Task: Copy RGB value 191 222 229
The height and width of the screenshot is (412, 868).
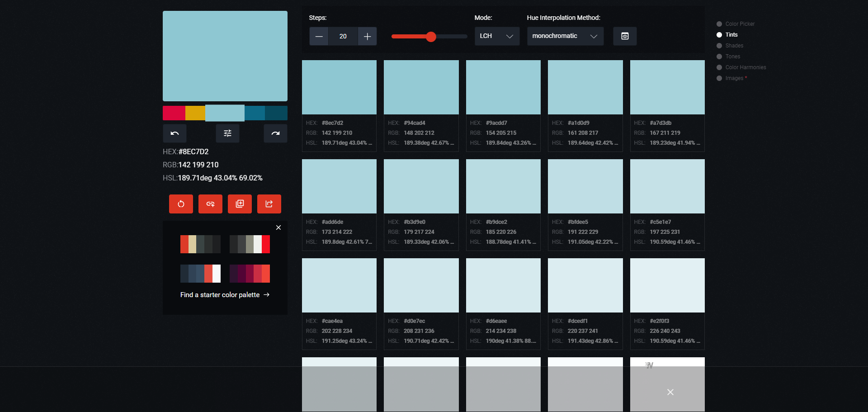Action: tap(583, 232)
